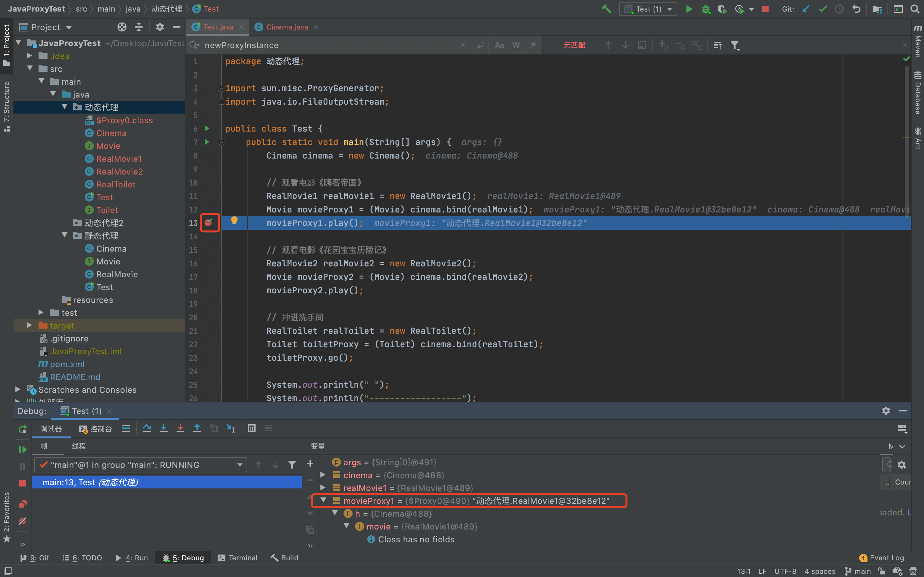Open the Event Log panel
Screen dimensions: 924x577
click(882, 557)
